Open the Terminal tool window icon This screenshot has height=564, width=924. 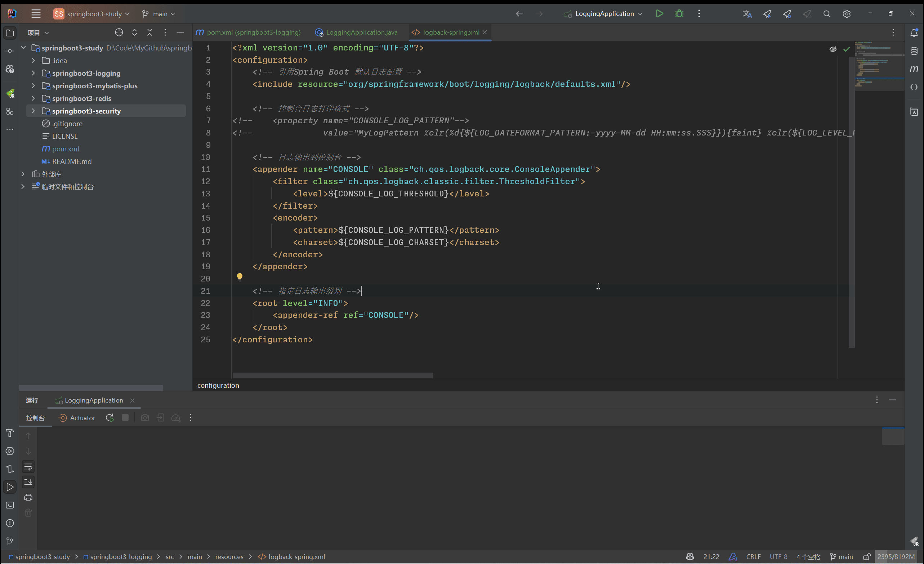10,505
